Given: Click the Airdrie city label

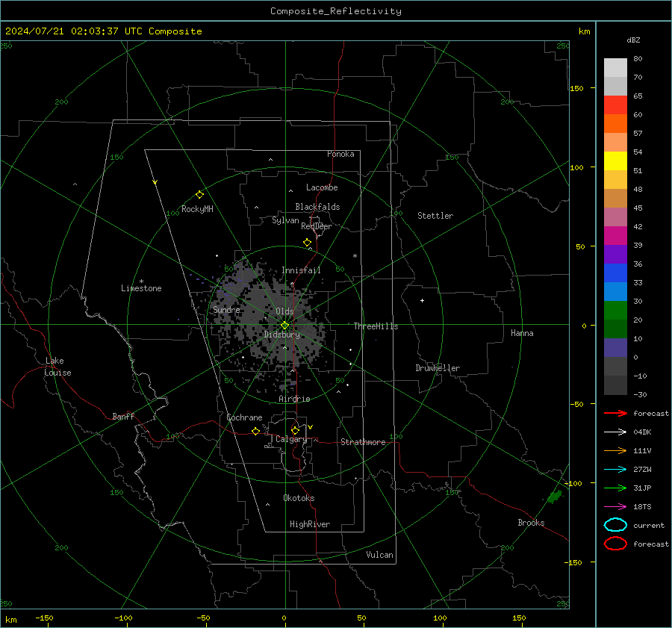Looking at the screenshot, I should click(294, 399).
